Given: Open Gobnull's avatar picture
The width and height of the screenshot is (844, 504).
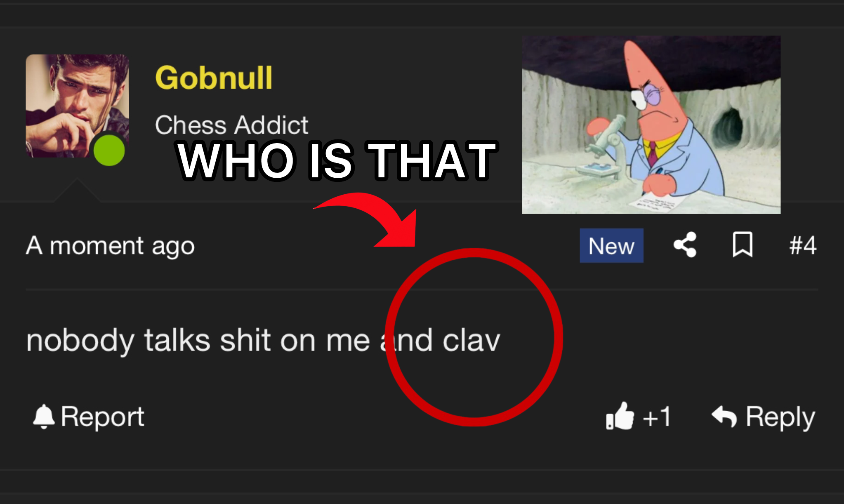Looking at the screenshot, I should (x=77, y=106).
